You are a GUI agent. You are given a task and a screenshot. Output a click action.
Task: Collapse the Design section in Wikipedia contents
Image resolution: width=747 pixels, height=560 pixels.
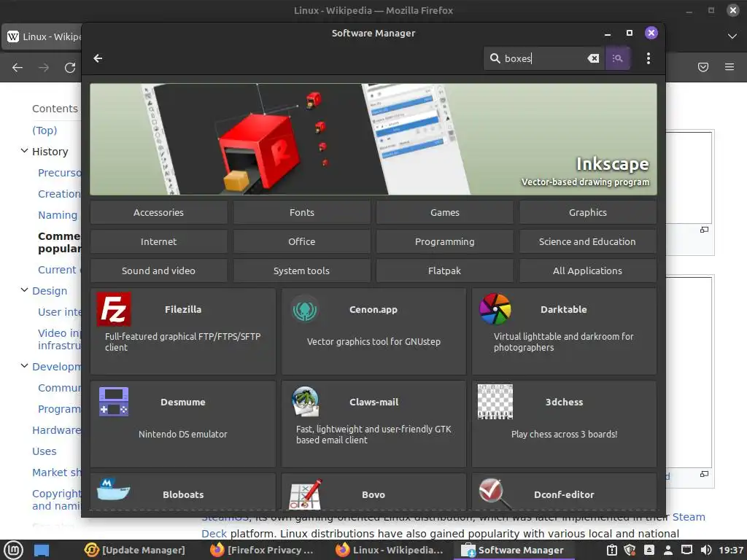pyautogui.click(x=24, y=290)
